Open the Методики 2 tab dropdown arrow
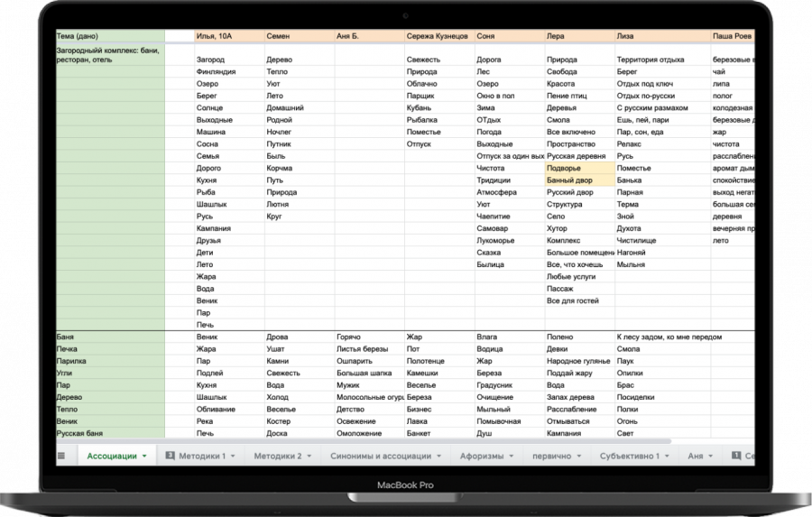Image resolution: width=812 pixels, height=517 pixels. (x=309, y=457)
